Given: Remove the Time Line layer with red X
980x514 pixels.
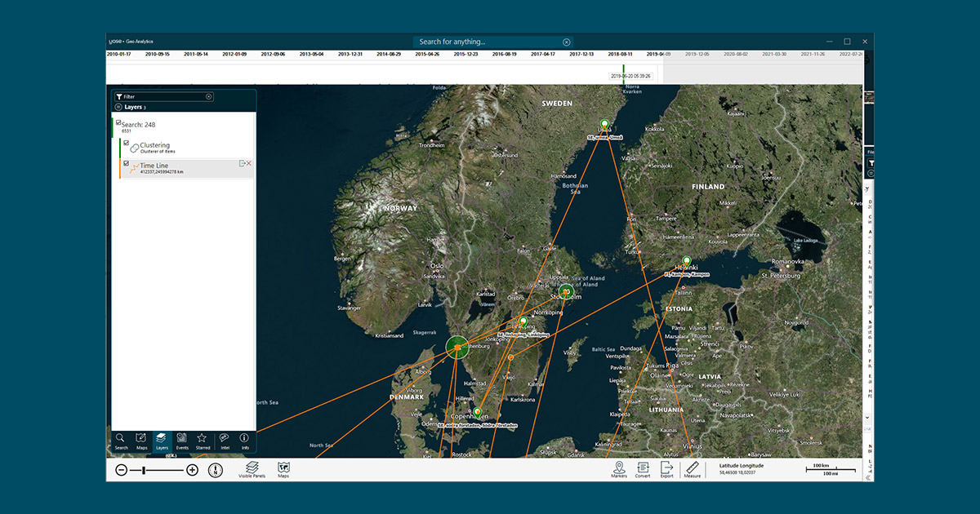Looking at the screenshot, I should click(x=249, y=164).
